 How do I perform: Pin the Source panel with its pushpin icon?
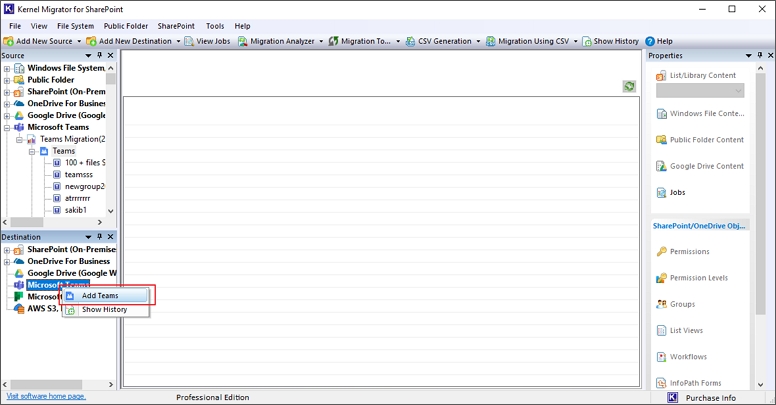(x=99, y=55)
